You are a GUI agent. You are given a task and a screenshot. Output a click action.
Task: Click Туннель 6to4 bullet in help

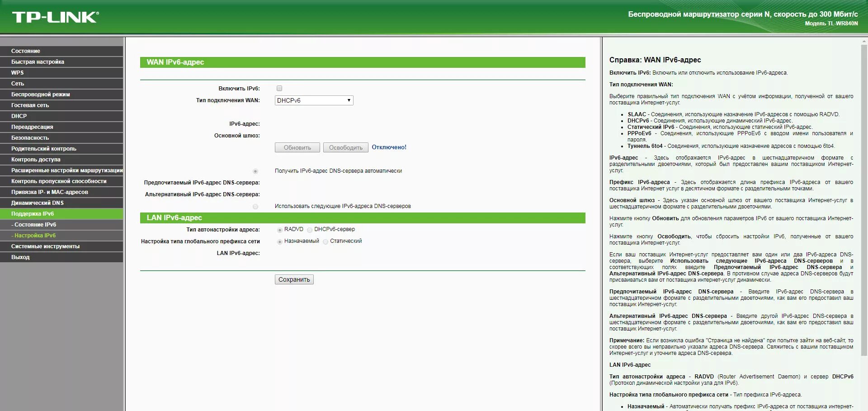pos(731,146)
